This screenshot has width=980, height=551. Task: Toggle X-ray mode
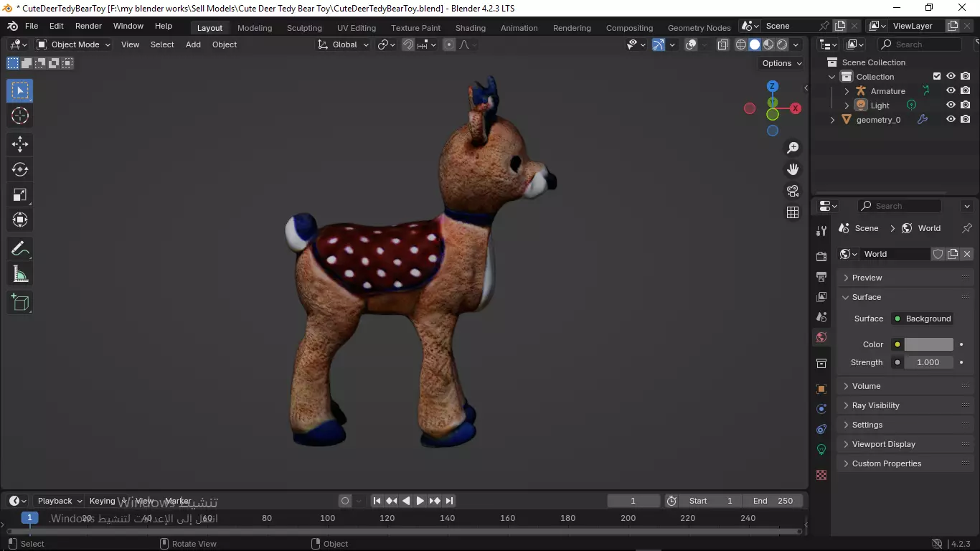(x=722, y=44)
